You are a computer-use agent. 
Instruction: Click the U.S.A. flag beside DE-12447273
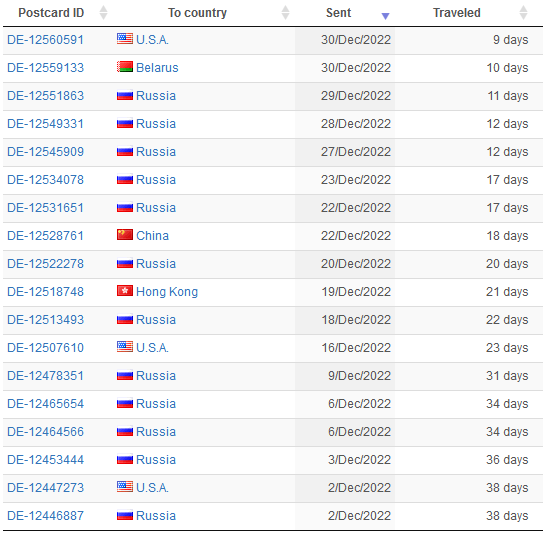point(125,486)
